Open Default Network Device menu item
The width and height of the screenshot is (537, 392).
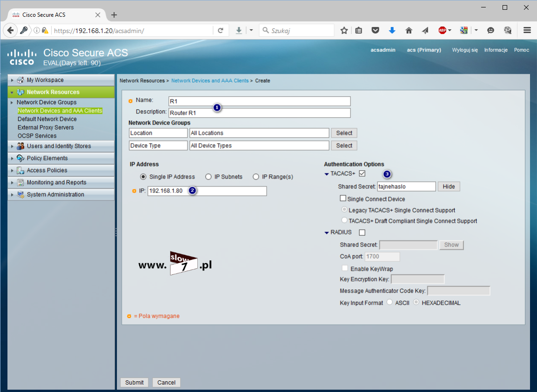(x=47, y=119)
